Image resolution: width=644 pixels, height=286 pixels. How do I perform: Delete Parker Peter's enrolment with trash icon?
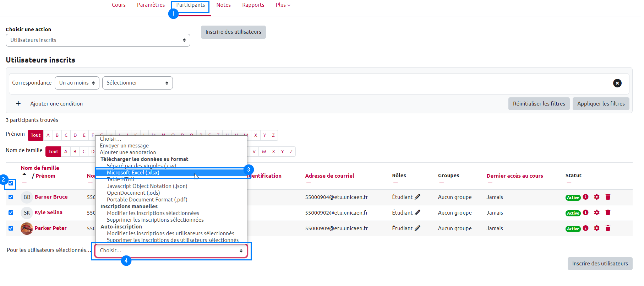pyautogui.click(x=608, y=228)
